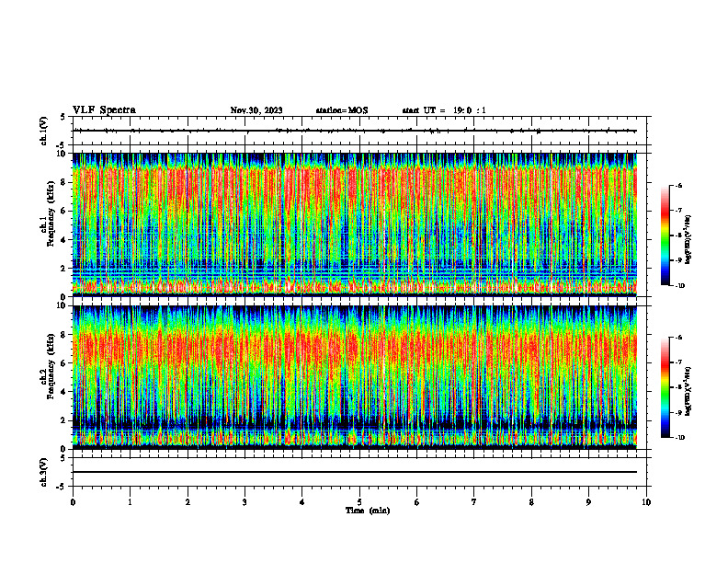The image size is (728, 563).
Task: Click the 'station=MOS' label
Action: click(342, 110)
